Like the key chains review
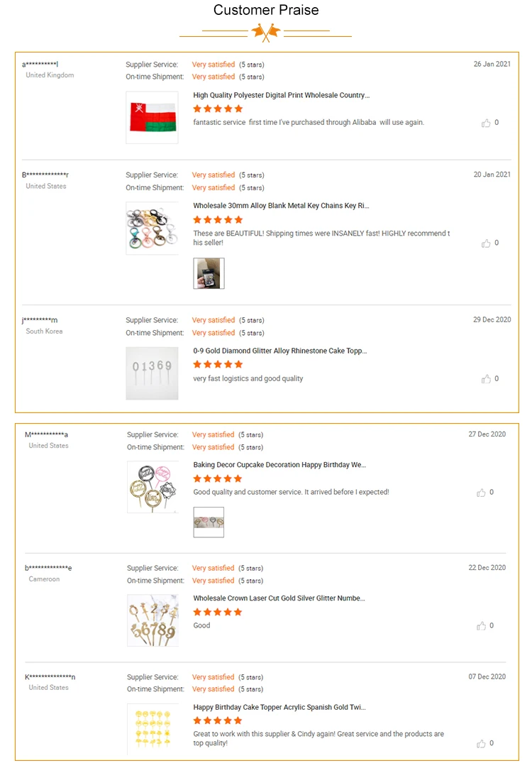The width and height of the screenshot is (532, 768). 486,243
